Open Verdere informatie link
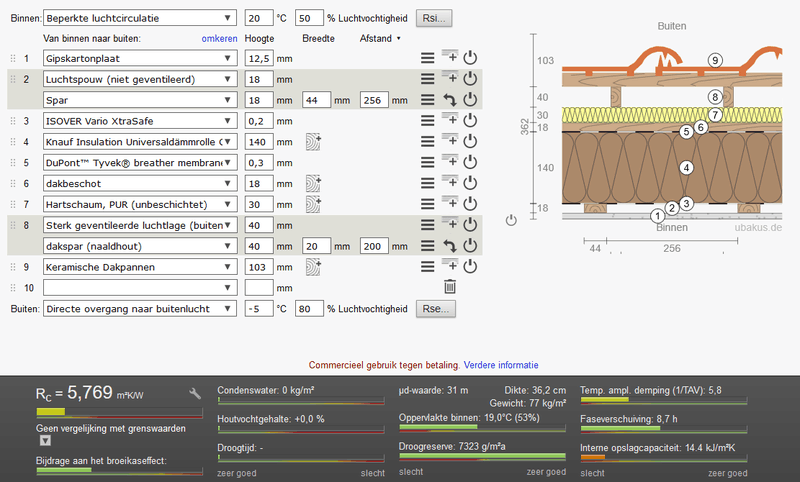 click(501, 365)
